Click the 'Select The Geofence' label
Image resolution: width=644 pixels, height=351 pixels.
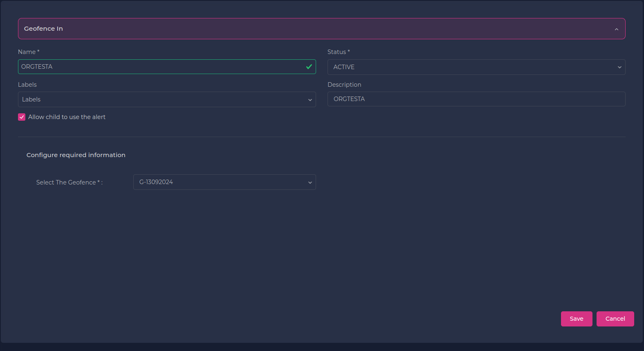[x=66, y=182]
